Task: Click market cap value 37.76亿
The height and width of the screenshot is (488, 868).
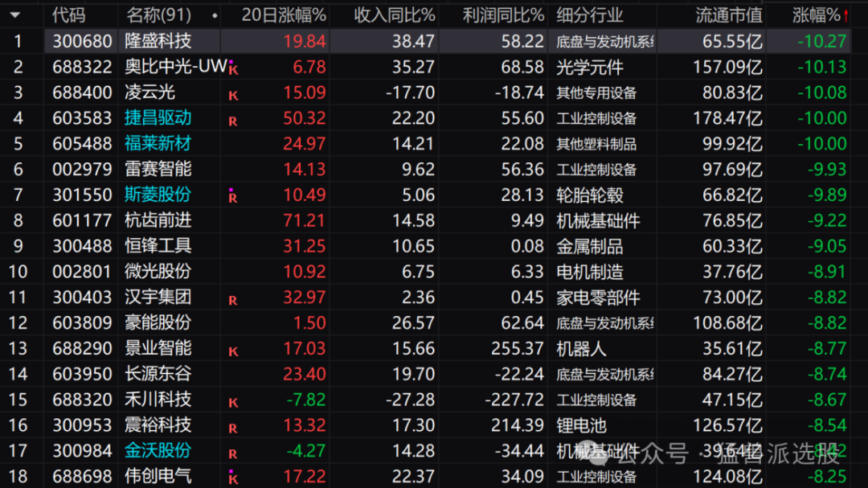Action: (732, 271)
